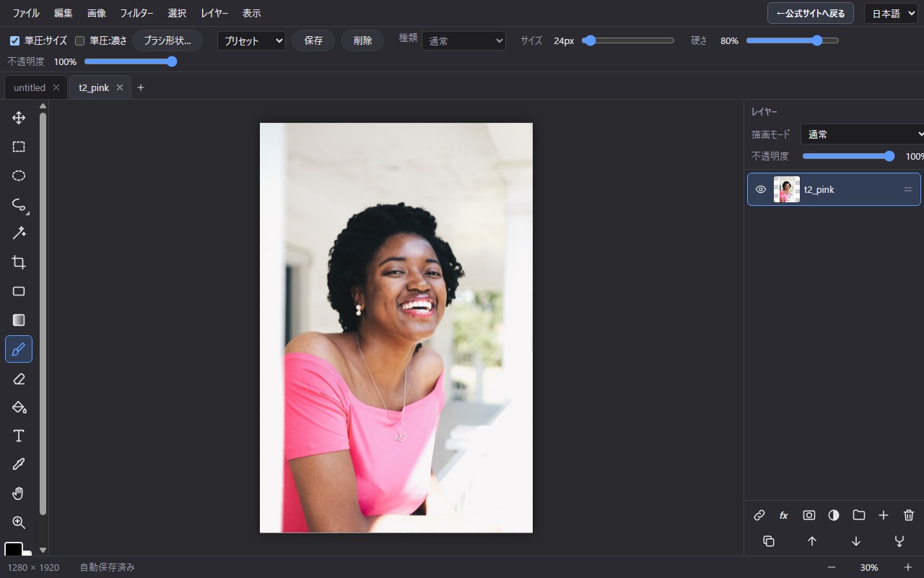Click the 保存 preset button

[313, 40]
